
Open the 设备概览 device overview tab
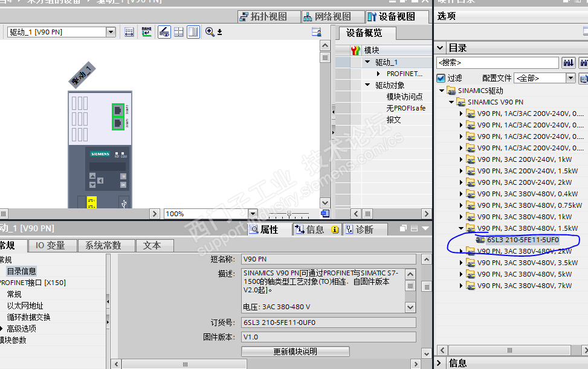tap(367, 33)
